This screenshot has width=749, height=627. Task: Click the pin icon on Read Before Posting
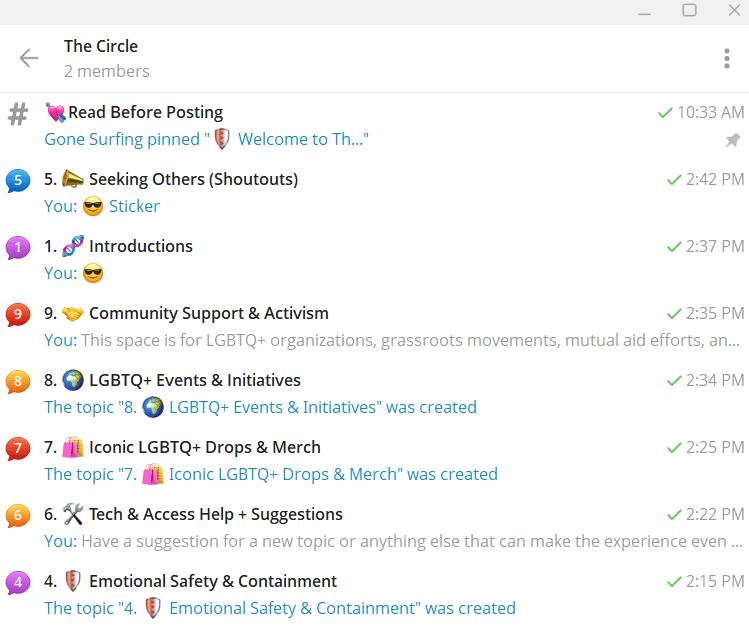(733, 141)
